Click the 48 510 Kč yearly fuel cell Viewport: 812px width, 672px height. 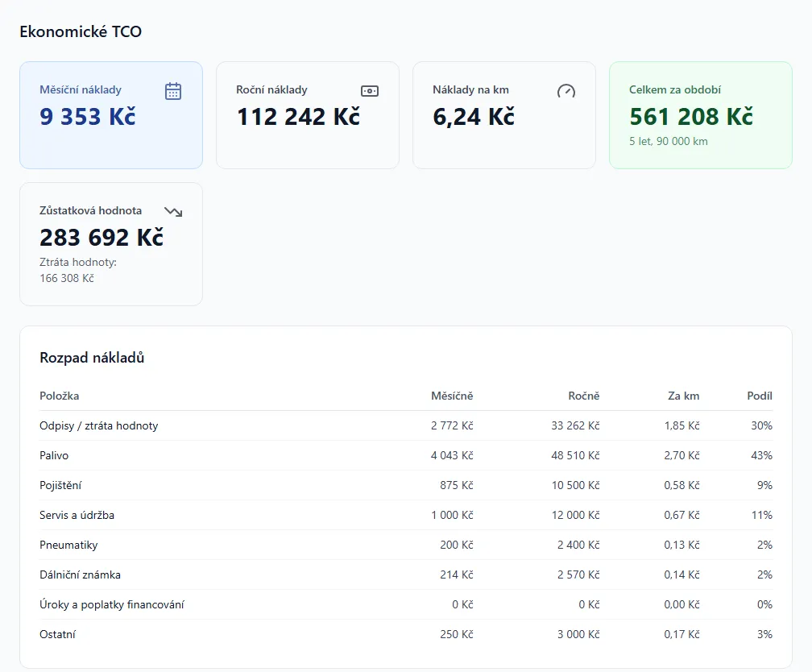click(x=575, y=455)
